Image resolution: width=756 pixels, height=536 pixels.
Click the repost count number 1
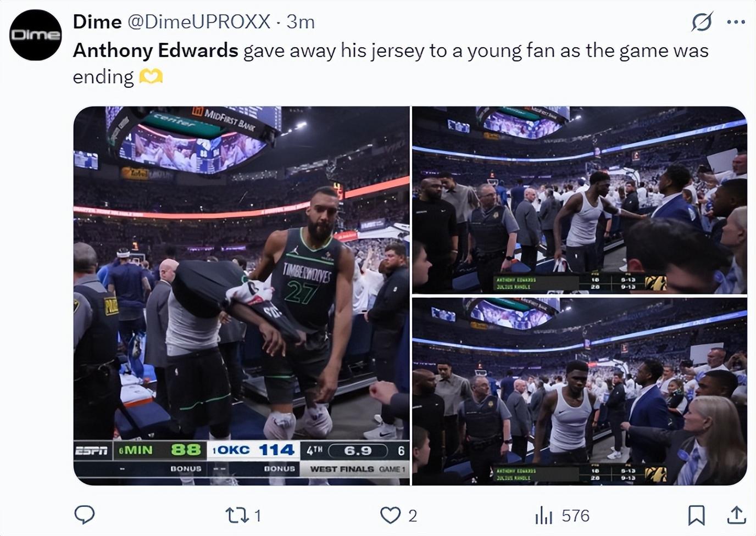click(258, 516)
